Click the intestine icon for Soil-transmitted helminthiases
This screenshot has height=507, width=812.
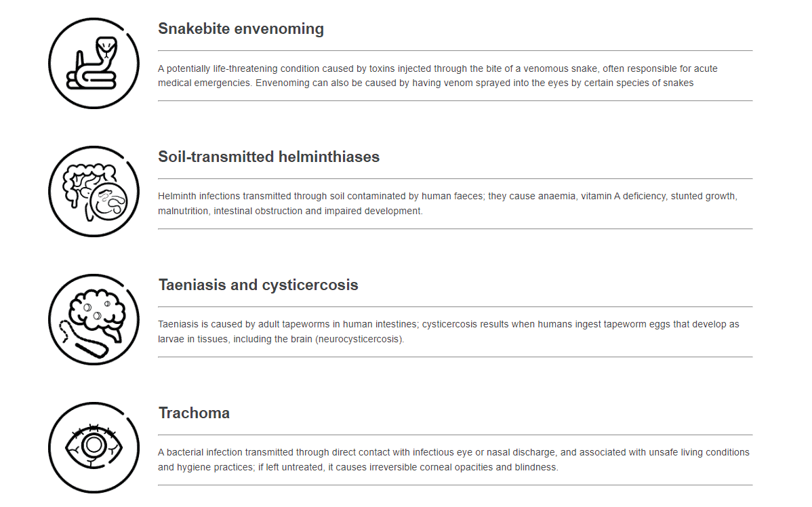[x=94, y=192]
